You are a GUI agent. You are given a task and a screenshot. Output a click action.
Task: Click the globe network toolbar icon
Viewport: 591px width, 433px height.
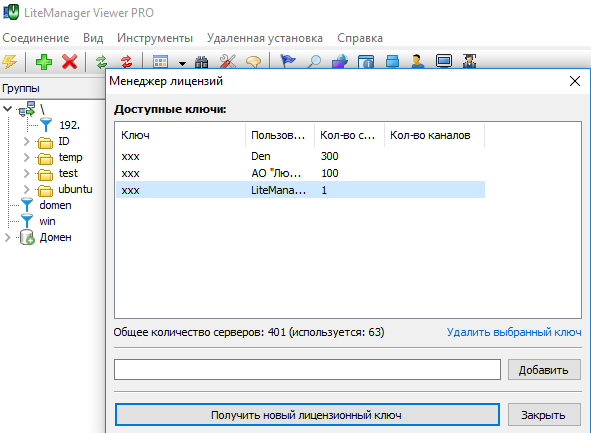(340, 61)
